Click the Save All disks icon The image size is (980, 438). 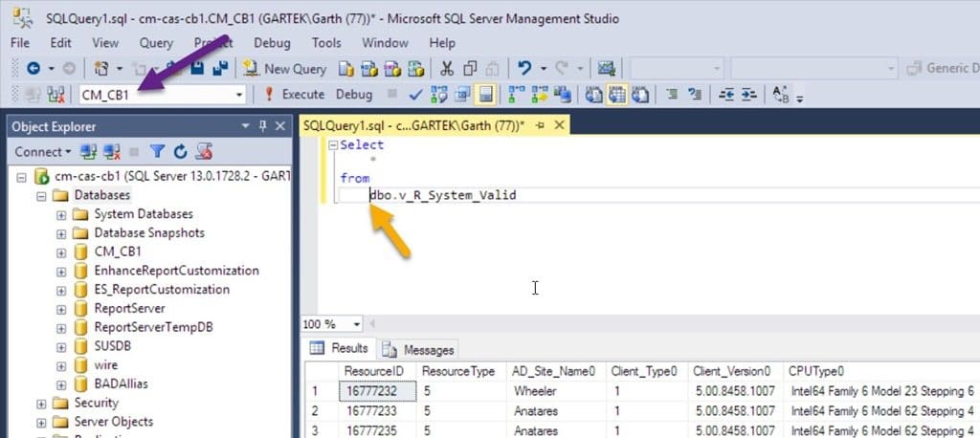pyautogui.click(x=220, y=68)
